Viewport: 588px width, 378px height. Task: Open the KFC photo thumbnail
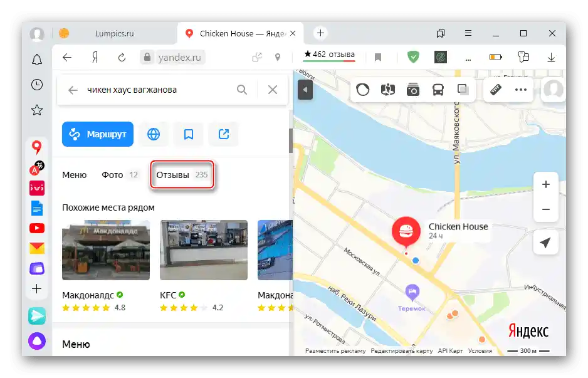click(x=204, y=249)
